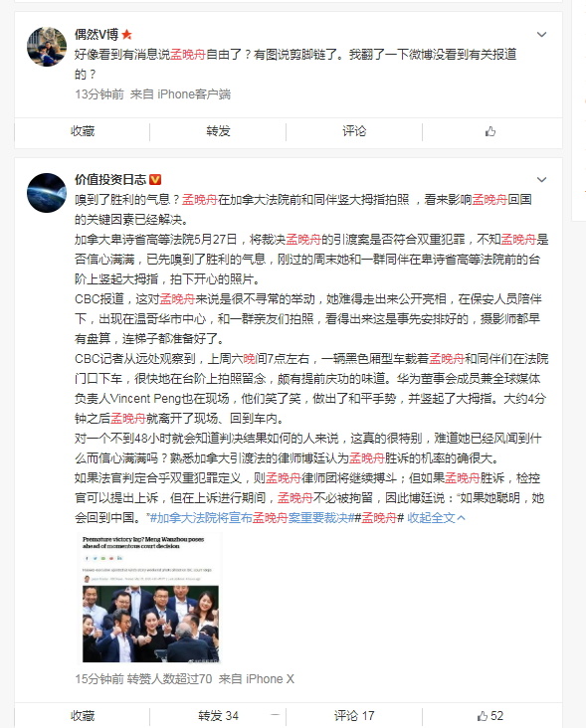The width and height of the screenshot is (586, 728).
Task: Open the hashtag #加拿大法院将宣布孟晚舟案重要裁决#
Action: [x=253, y=518]
